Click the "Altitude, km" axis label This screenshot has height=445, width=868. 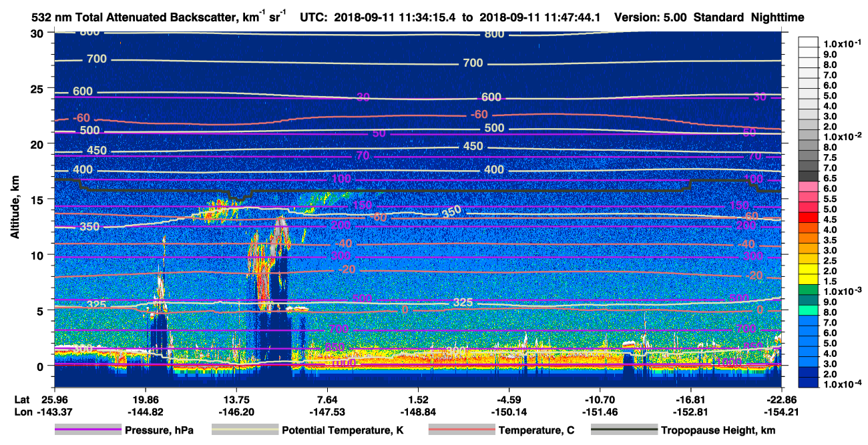pyautogui.click(x=15, y=207)
